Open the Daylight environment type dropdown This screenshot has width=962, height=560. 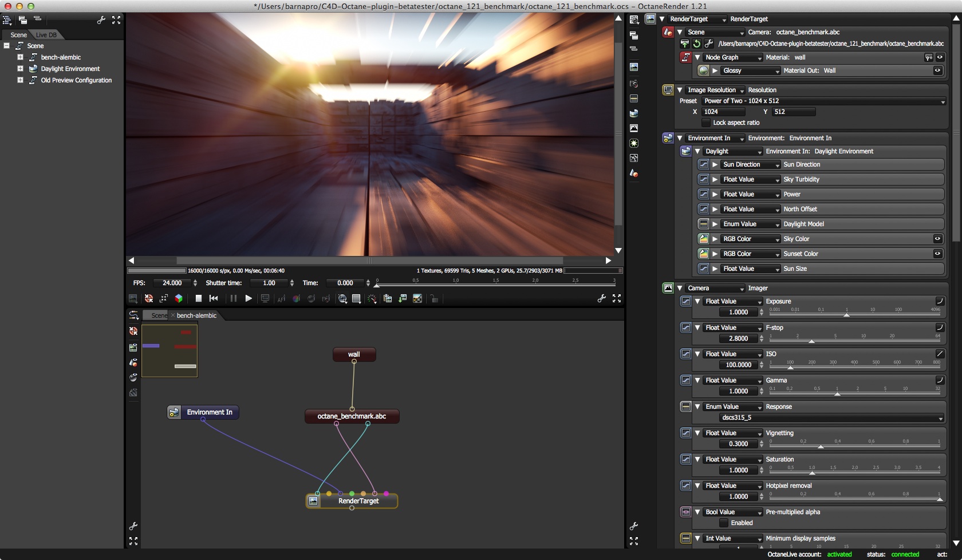click(x=732, y=151)
